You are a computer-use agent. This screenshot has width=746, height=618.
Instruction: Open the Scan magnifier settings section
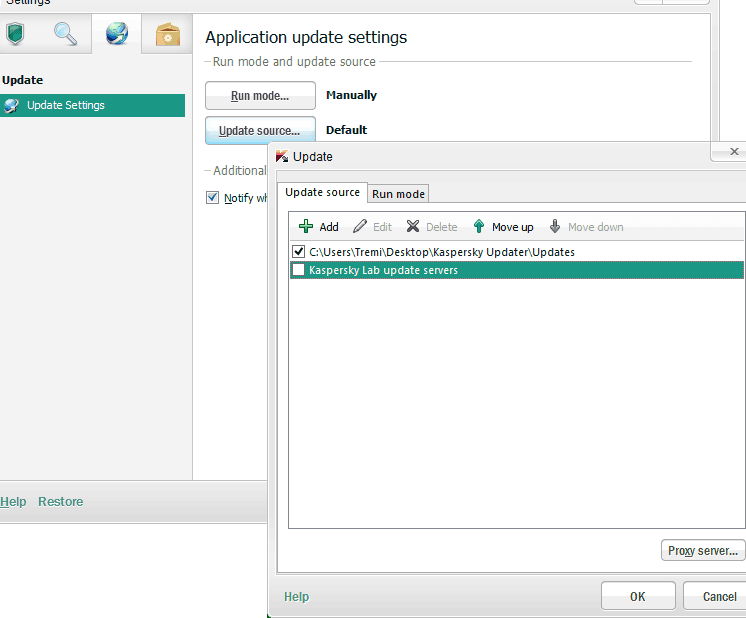pos(65,34)
